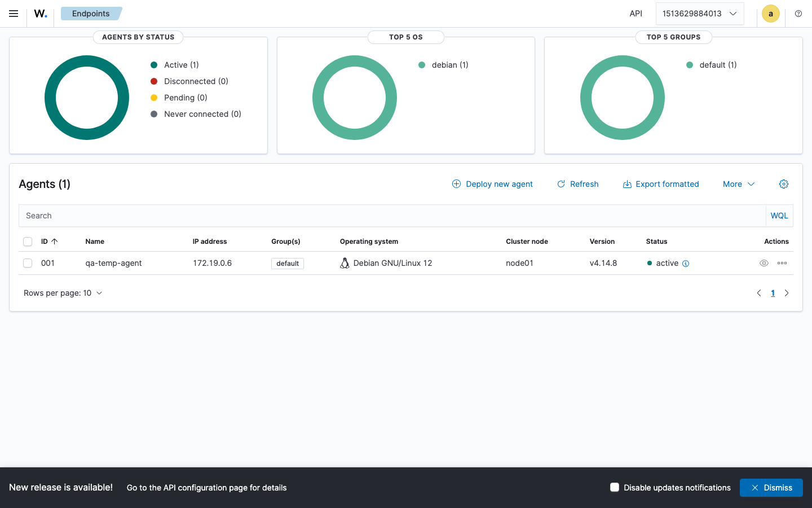The image size is (812, 508).
Task: Click Export formatted
Action: coord(660,184)
